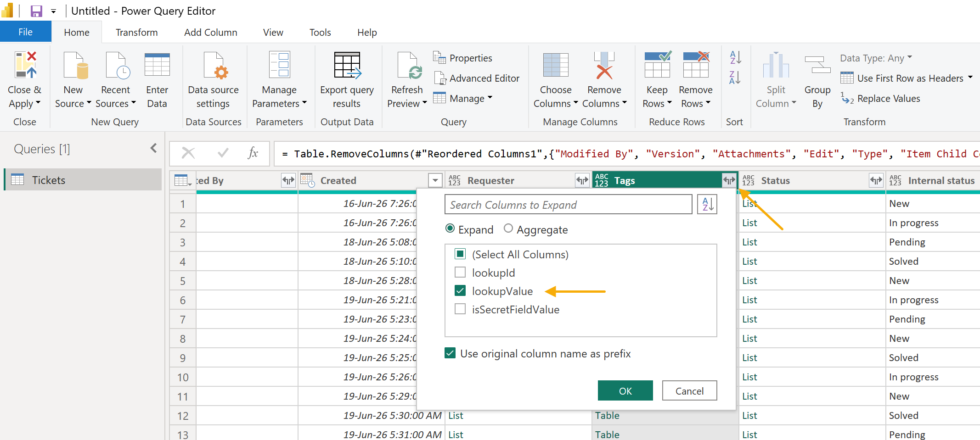The height and width of the screenshot is (440, 980).
Task: Sort ascending with A-Z icon
Action: (735, 57)
